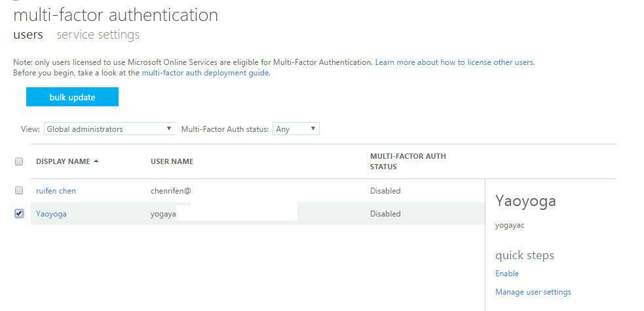Tick the select-all checkbox in the table header
The image size is (644, 311).
pyautogui.click(x=19, y=161)
